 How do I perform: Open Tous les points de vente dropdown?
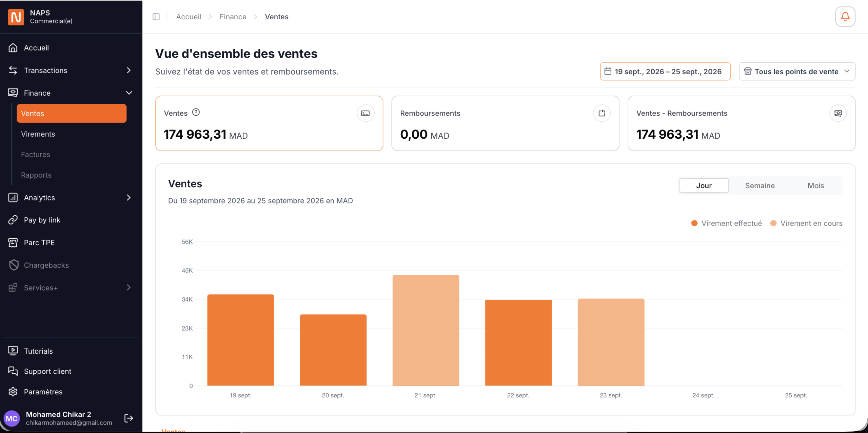[x=797, y=71]
